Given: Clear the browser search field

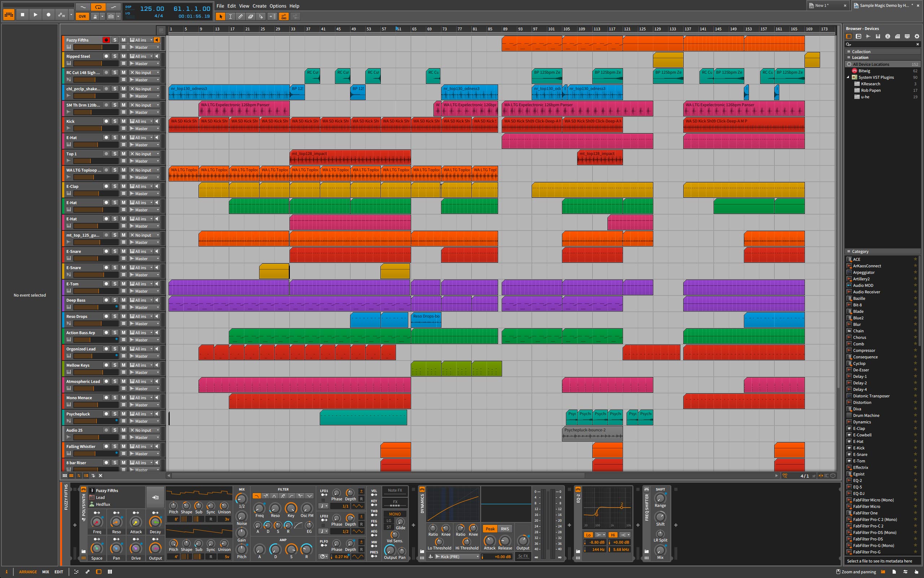Looking at the screenshot, I should pyautogui.click(x=918, y=44).
